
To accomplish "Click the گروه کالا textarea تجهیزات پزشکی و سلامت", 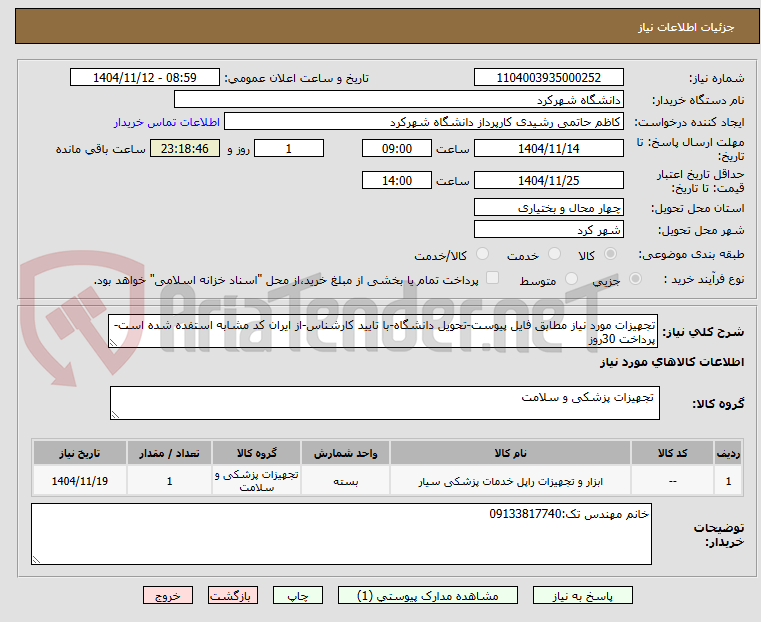I will pyautogui.click(x=385, y=403).
